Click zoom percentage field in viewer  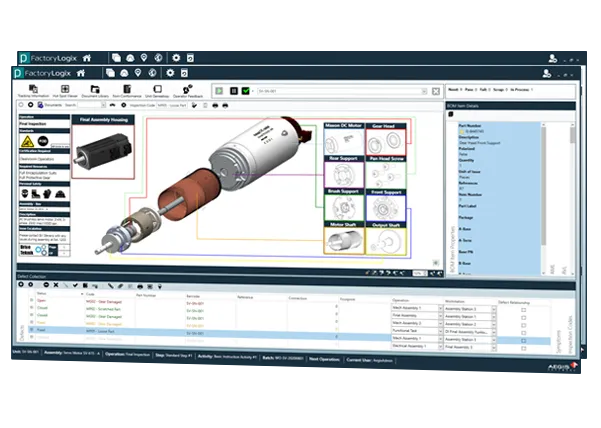420,273
